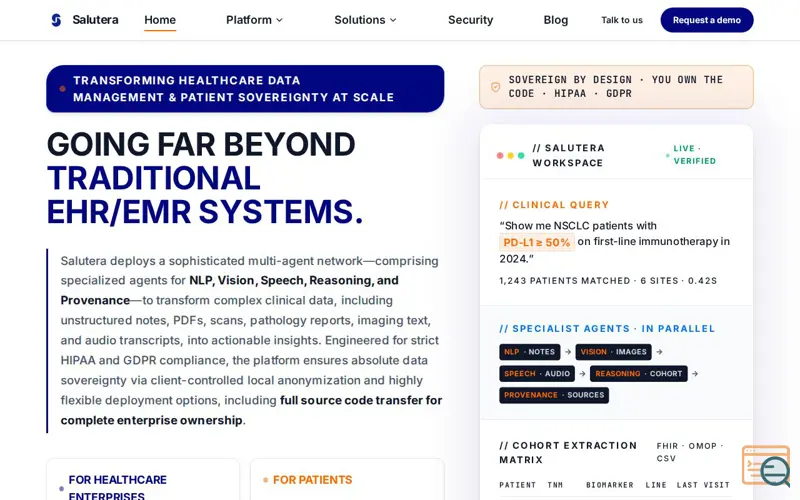Click the shield icon in sovereign banner

(495, 87)
